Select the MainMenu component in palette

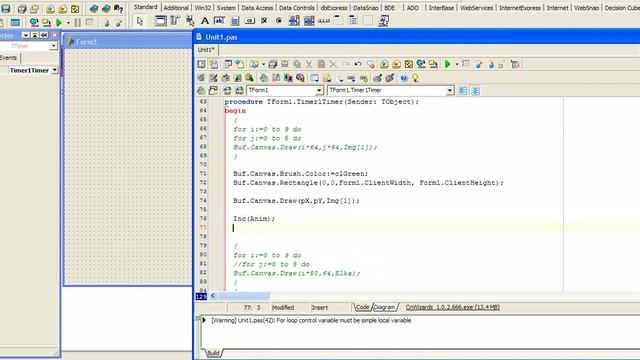pyautogui.click(x=175, y=21)
